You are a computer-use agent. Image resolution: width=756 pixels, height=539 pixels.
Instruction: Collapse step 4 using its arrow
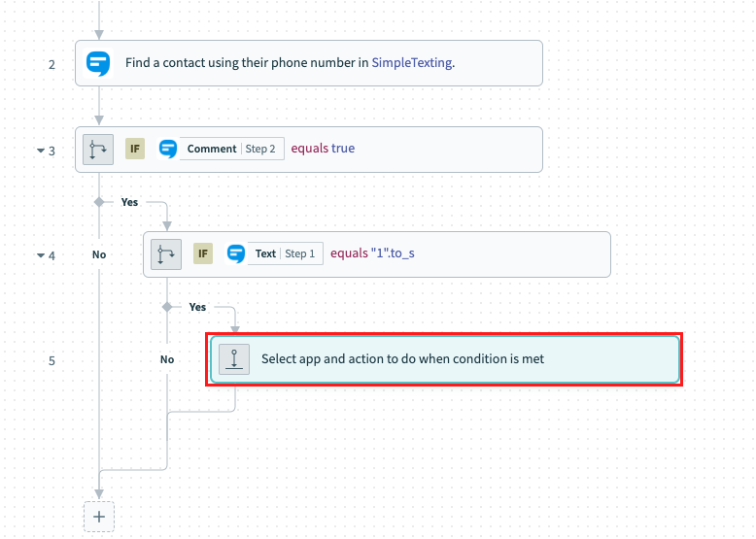click(x=41, y=255)
